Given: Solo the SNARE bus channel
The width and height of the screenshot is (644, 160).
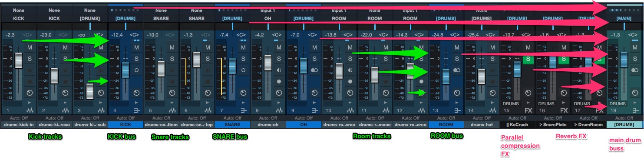Looking at the screenshot, I should [243, 58].
